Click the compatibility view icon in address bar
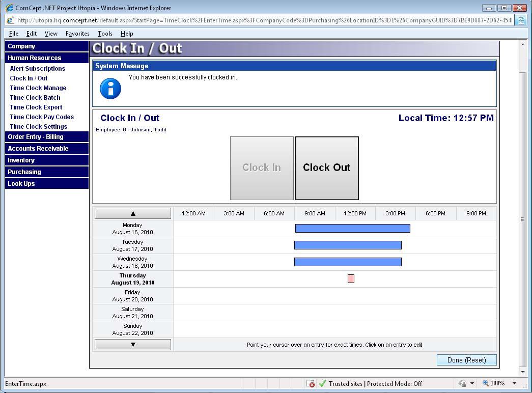 [x=521, y=20]
